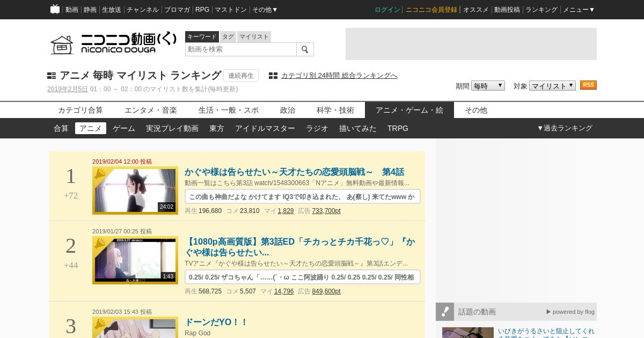Click the 2019年2月5日 date link
Screen dimensions: 644x338
click(68, 89)
